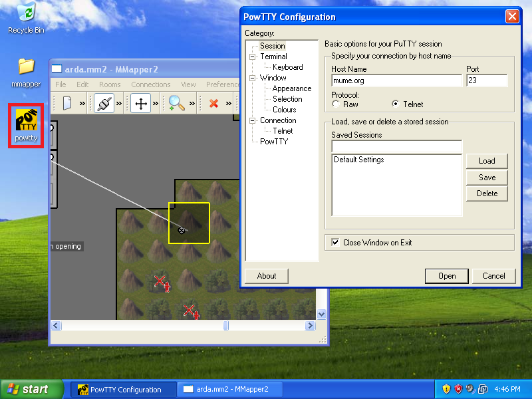This screenshot has height=399, width=532.
Task: Select Colours category in tree
Action: [285, 110]
